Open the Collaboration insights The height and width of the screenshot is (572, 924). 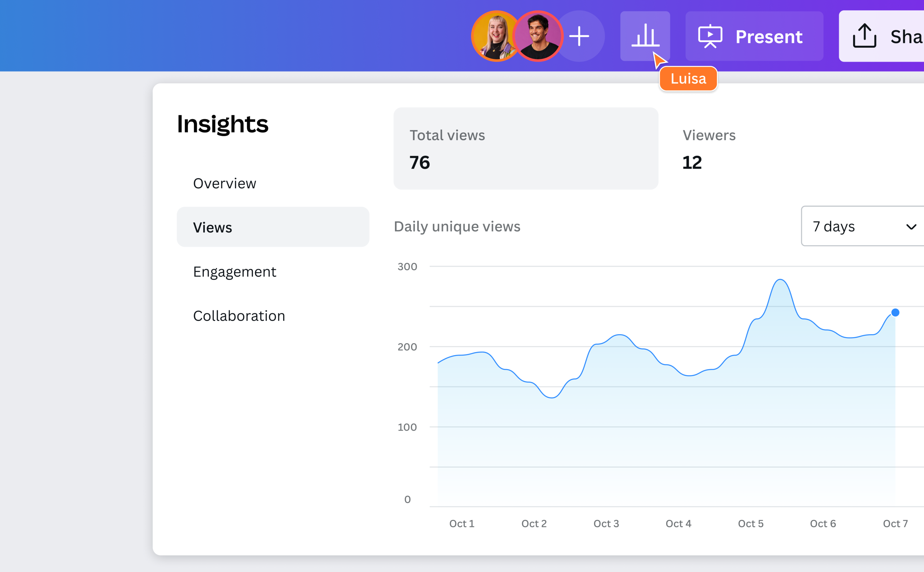click(x=239, y=316)
